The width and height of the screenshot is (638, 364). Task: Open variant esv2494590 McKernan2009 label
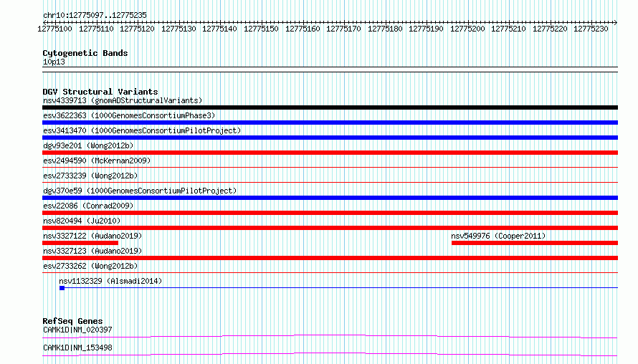click(x=97, y=161)
